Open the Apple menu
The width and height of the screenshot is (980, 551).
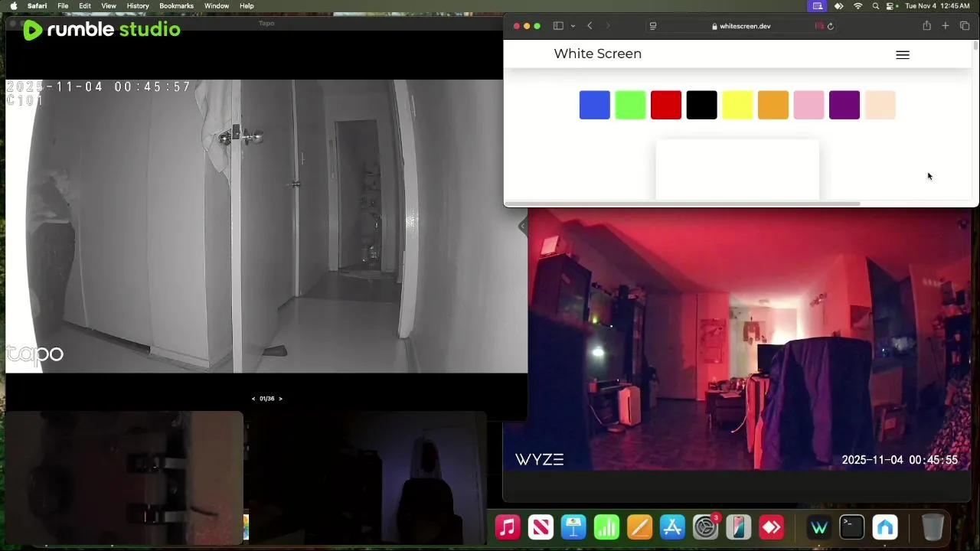(13, 6)
